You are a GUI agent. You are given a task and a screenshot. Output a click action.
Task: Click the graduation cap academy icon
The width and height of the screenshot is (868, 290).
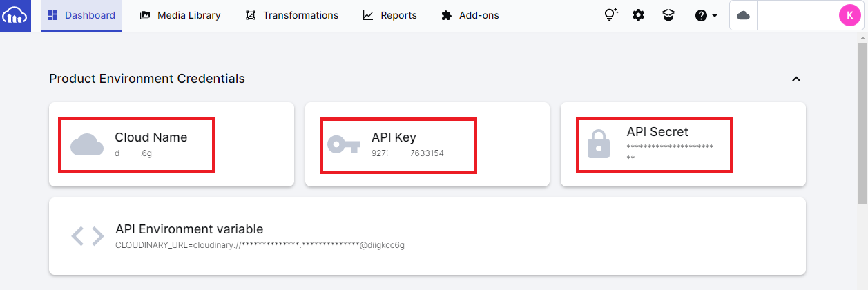(x=668, y=15)
